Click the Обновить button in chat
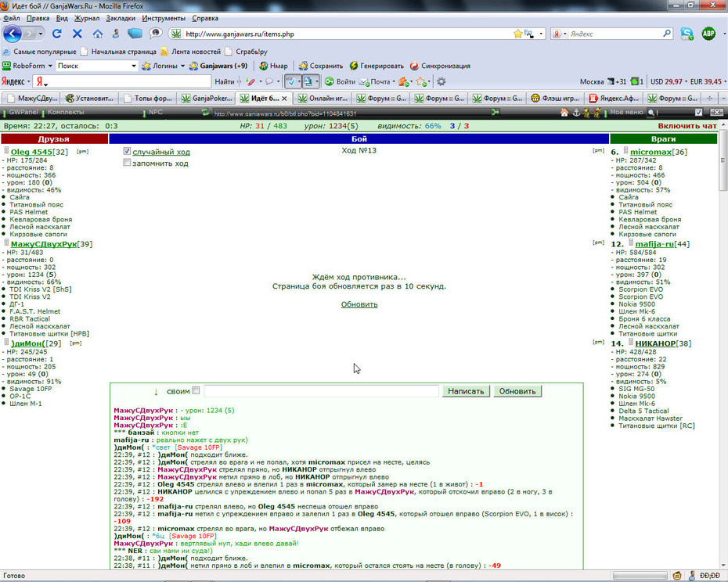The image size is (728, 582). point(517,391)
